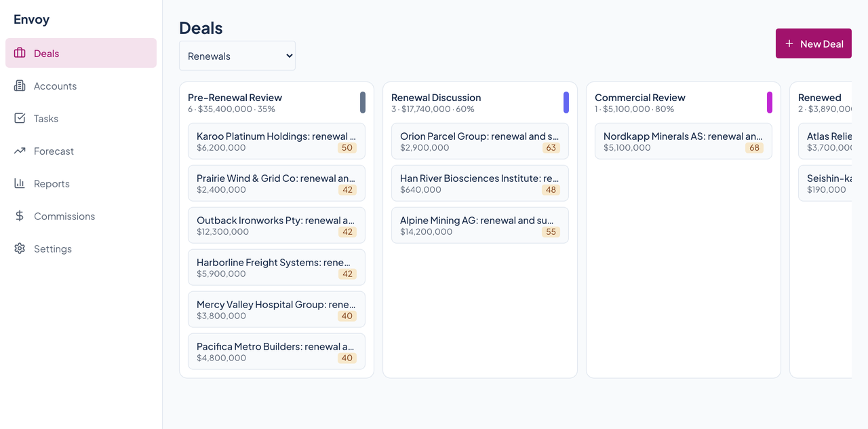868x429 pixels.
Task: Click the Deals briefcase icon in sidebar
Action: (20, 53)
